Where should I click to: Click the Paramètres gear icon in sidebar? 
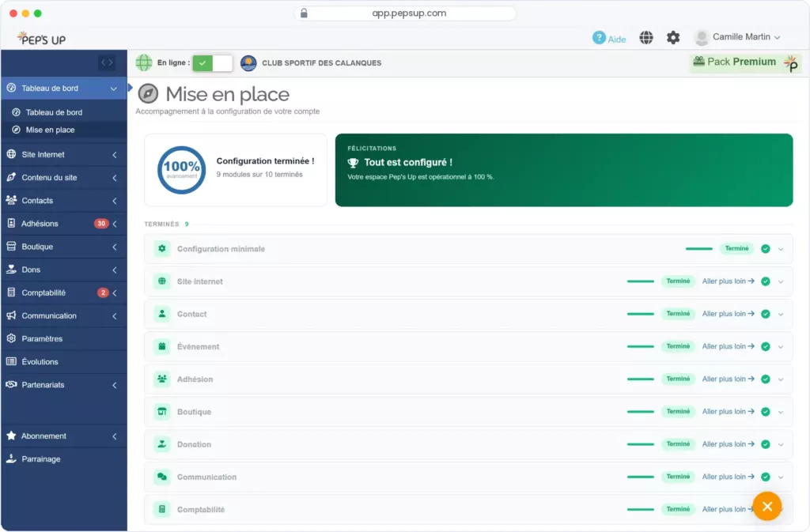click(x=11, y=338)
